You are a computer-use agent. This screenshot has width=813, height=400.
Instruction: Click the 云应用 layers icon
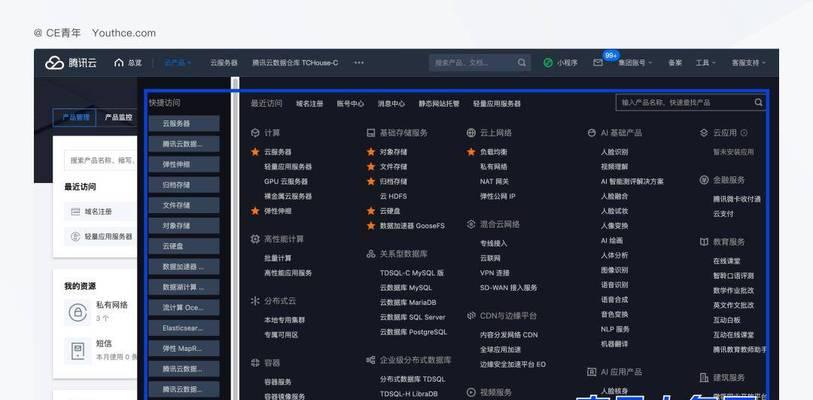(704, 133)
